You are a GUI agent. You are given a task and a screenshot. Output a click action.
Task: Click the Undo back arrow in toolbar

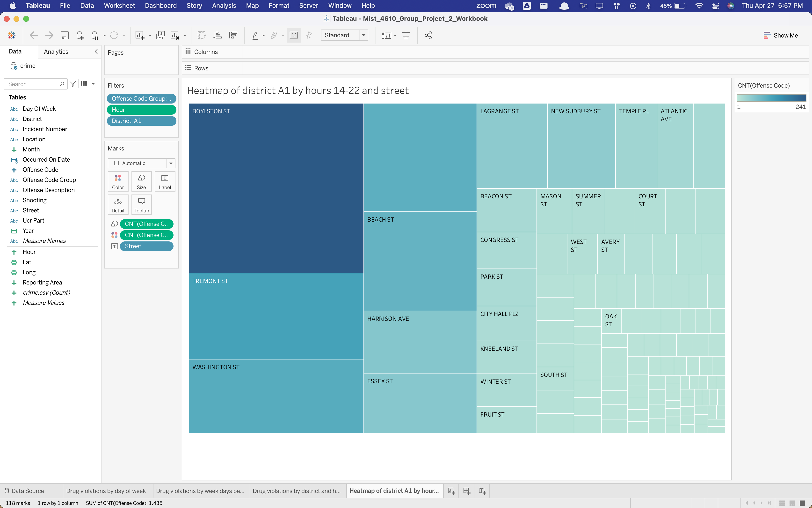(x=34, y=35)
